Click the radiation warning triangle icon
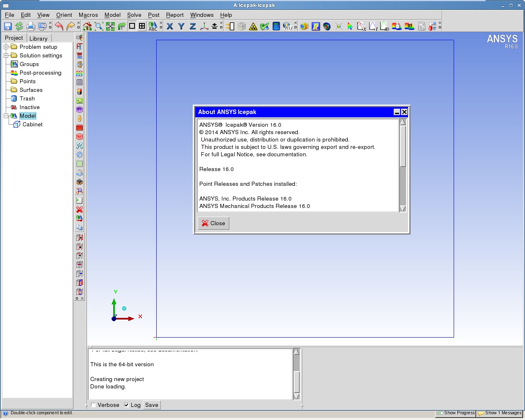This screenshot has width=525, height=420. point(253,26)
